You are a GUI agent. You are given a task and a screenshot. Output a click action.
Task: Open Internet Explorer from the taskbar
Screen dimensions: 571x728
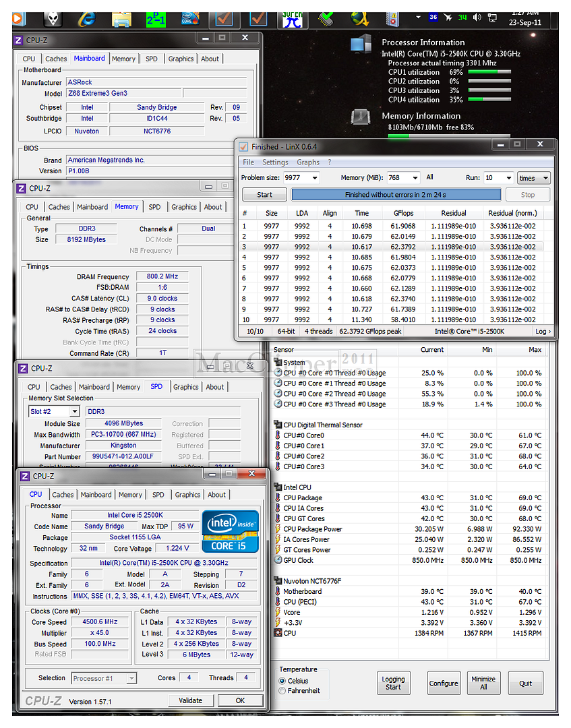[x=87, y=19]
